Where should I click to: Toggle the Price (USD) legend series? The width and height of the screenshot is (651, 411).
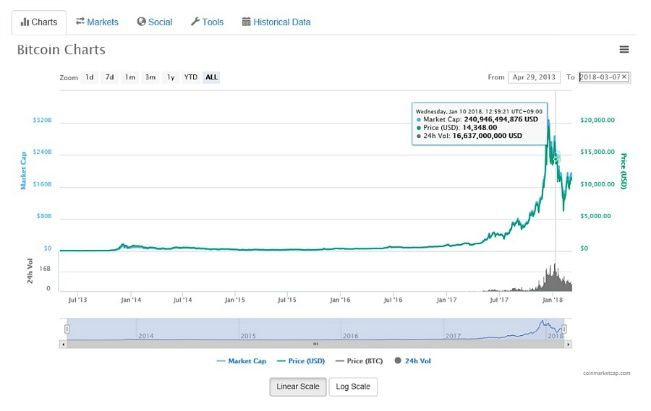coord(301,361)
